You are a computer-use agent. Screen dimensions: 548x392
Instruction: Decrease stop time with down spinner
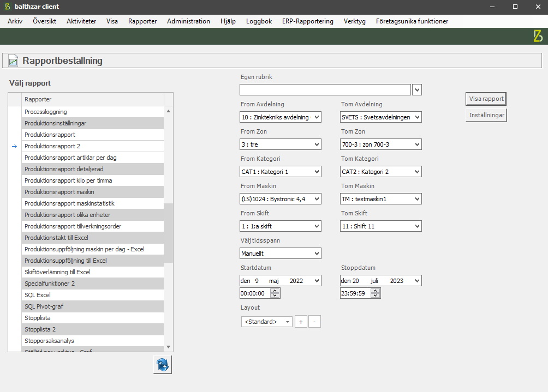pos(376,295)
